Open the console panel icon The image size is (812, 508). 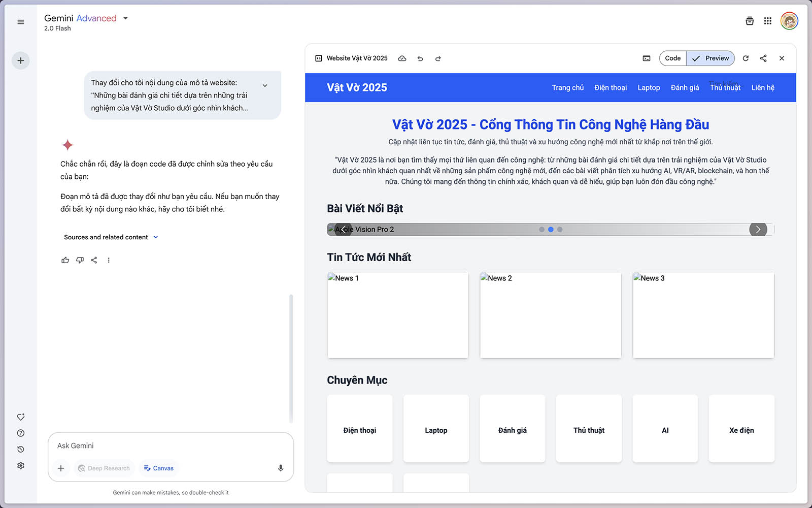click(647, 58)
